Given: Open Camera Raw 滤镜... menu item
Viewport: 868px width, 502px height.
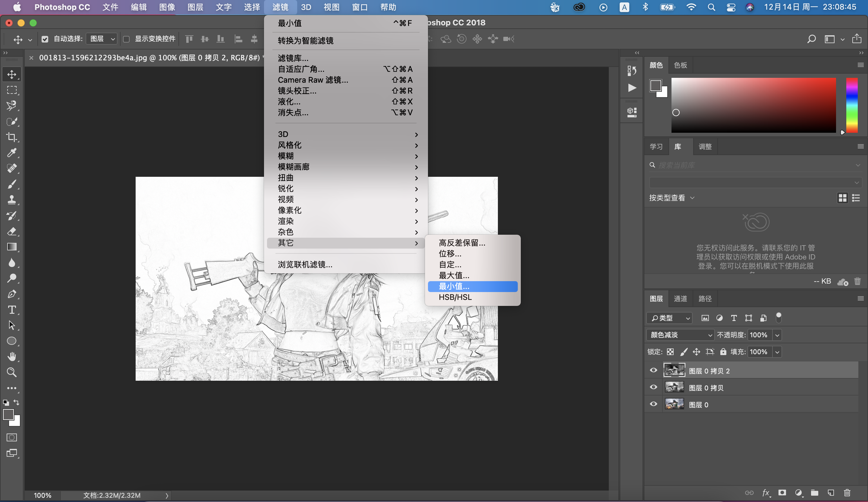Looking at the screenshot, I should click(x=346, y=80).
